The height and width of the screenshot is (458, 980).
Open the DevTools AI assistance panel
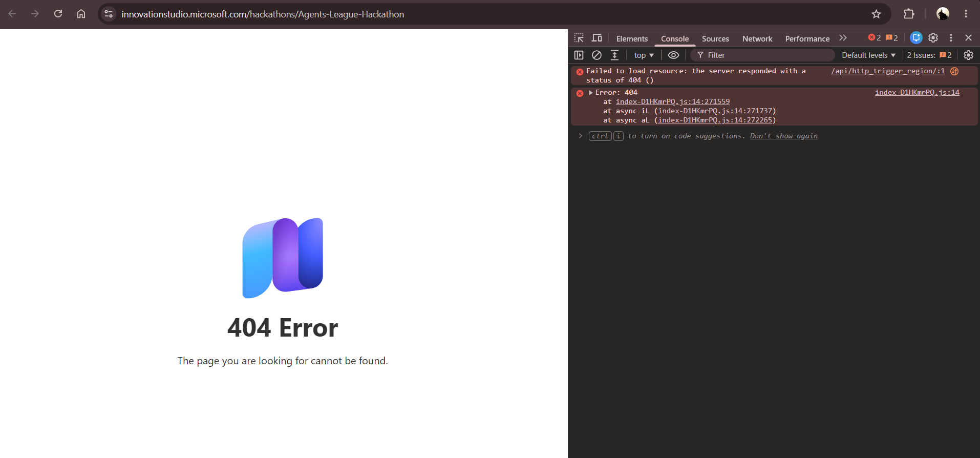coord(916,38)
